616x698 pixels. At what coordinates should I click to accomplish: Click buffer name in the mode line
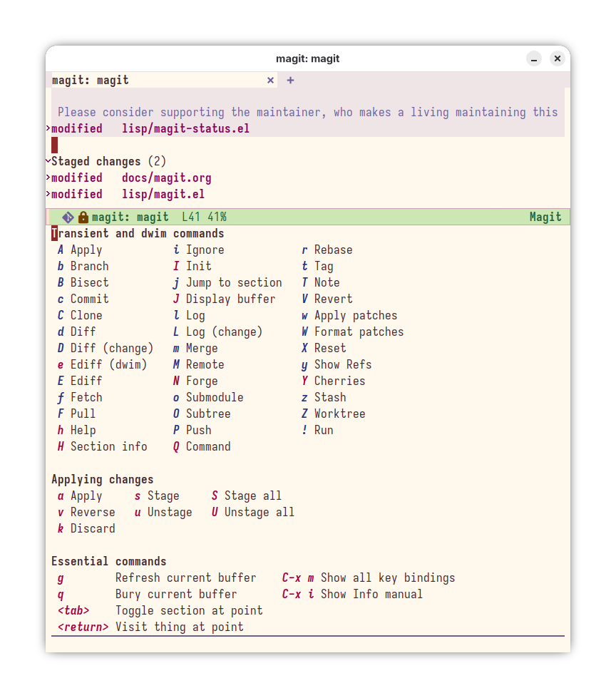tap(130, 217)
